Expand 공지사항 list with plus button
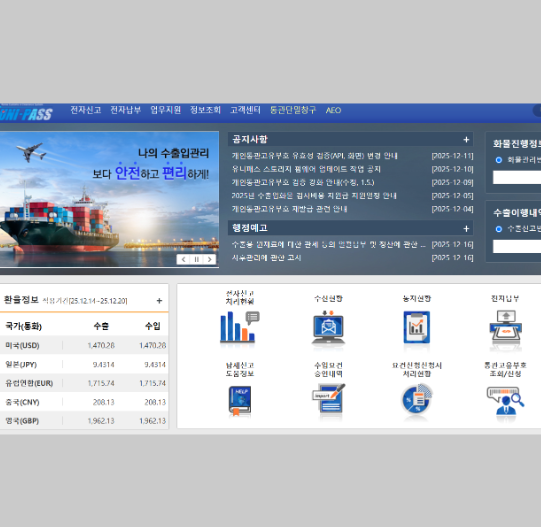541x527 pixels. point(466,139)
